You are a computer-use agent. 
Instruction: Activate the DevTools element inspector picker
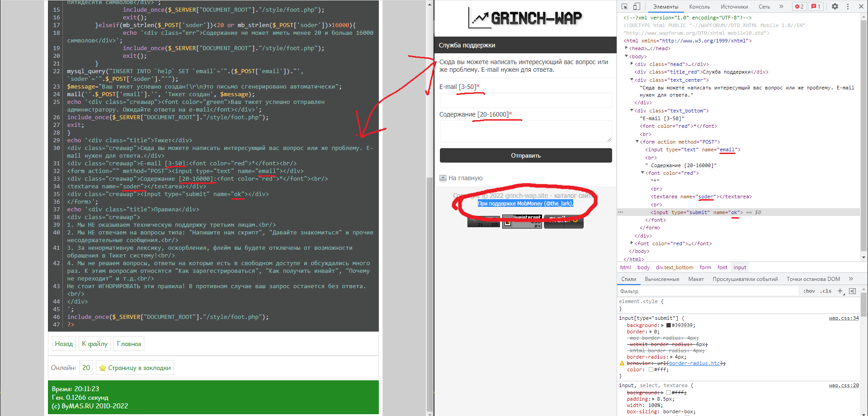coord(625,6)
